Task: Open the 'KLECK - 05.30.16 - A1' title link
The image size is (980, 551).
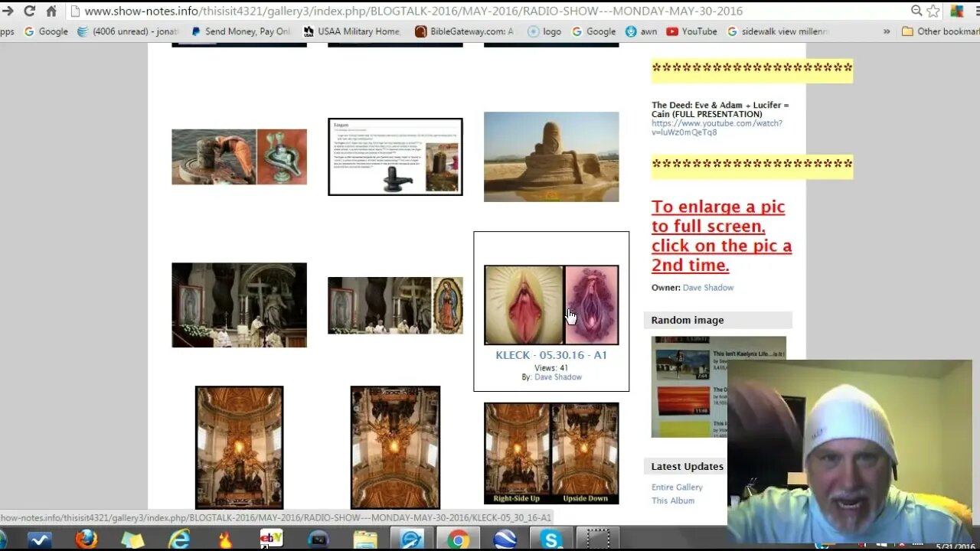Action: 551,355
